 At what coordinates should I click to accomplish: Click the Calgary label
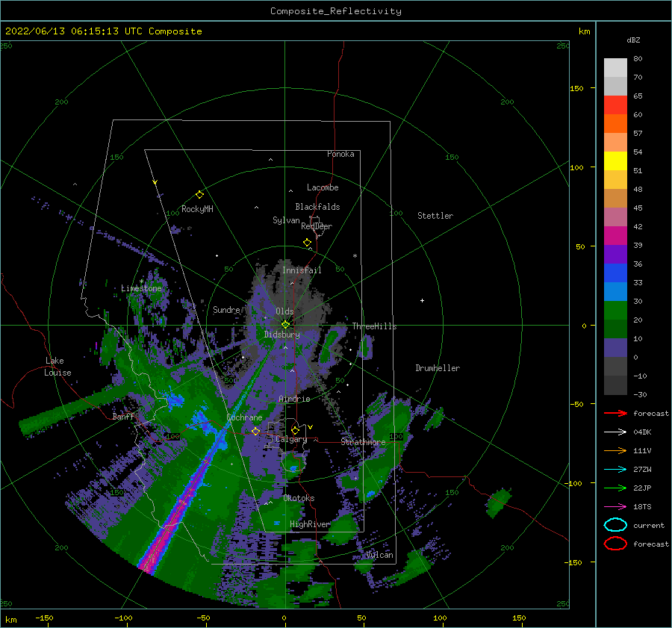(291, 439)
